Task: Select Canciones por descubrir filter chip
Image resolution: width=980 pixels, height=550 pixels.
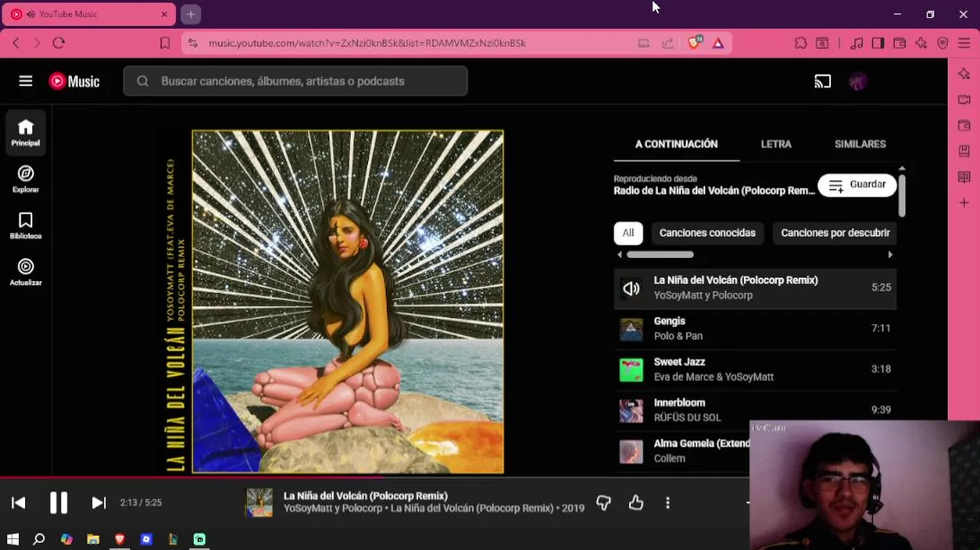Action: [x=835, y=233]
